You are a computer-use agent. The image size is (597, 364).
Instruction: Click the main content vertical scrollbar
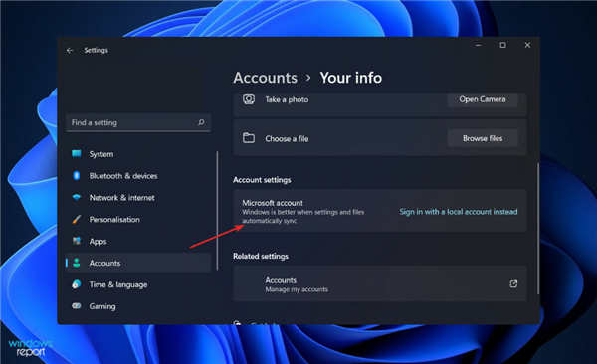point(538,229)
